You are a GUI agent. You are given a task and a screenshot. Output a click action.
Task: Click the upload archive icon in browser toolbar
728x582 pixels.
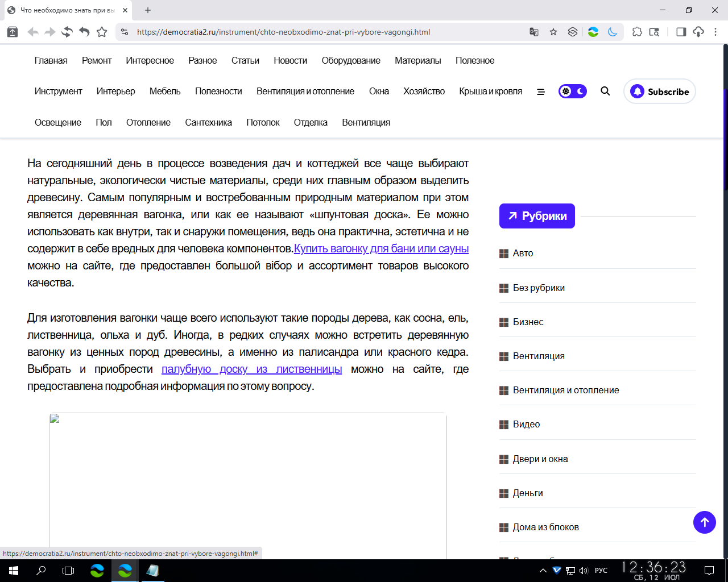tap(13, 32)
